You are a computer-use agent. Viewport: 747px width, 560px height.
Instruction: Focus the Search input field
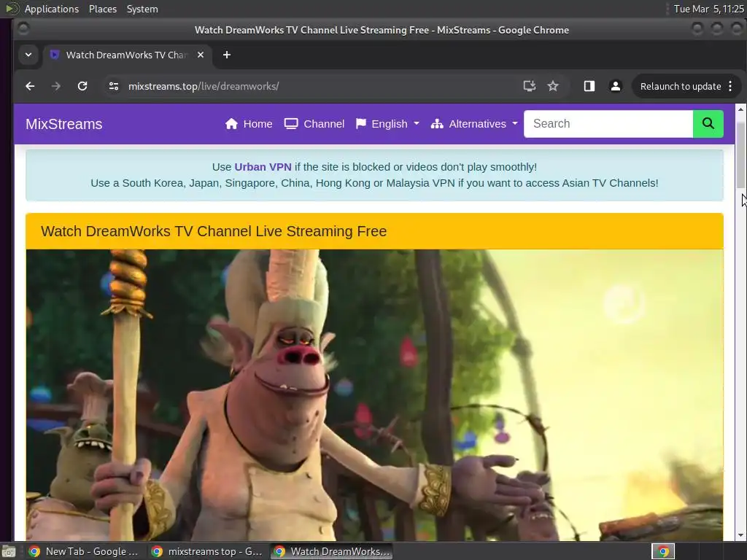(x=608, y=124)
